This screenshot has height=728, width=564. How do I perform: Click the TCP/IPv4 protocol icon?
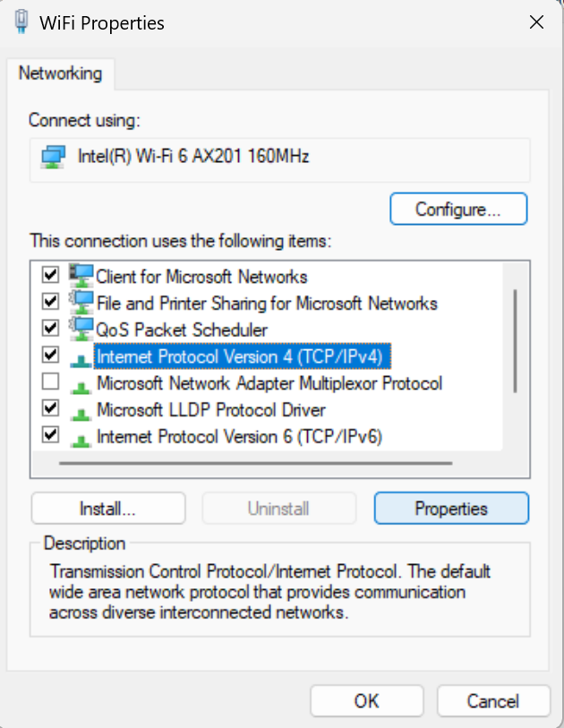point(81,357)
